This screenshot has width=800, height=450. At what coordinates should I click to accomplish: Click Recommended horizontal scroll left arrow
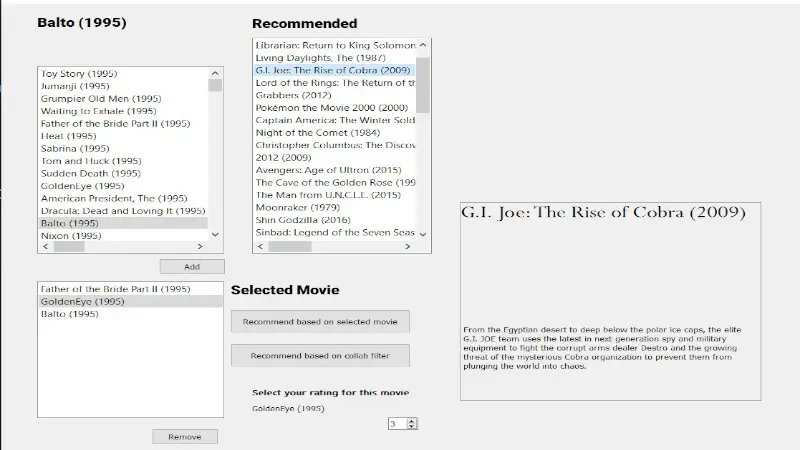[x=261, y=246]
